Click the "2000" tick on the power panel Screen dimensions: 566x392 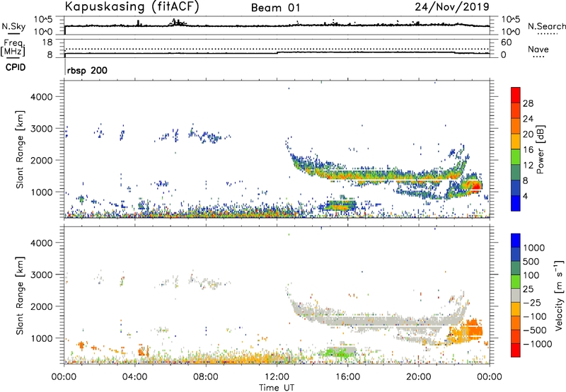[x=41, y=160]
